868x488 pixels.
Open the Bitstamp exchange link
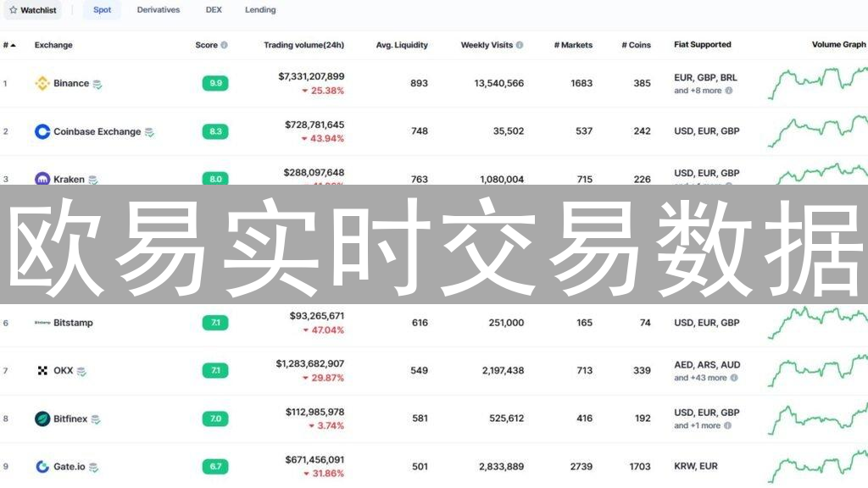[73, 323]
